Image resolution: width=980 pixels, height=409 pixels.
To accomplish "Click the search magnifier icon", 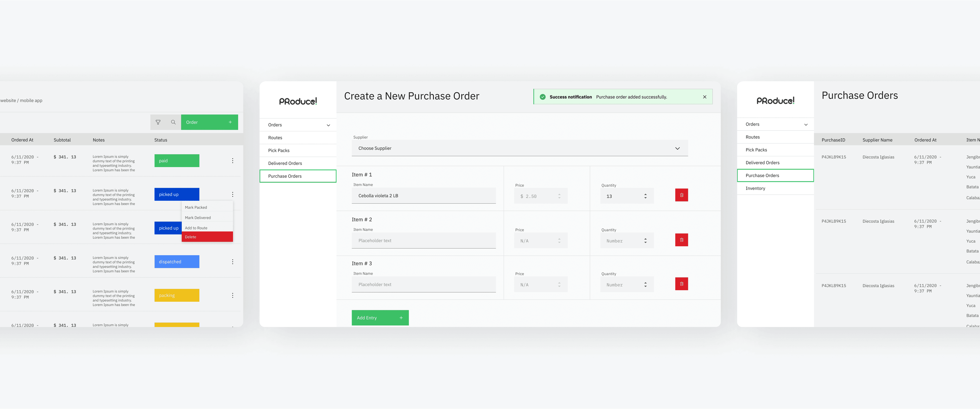I will [x=174, y=122].
